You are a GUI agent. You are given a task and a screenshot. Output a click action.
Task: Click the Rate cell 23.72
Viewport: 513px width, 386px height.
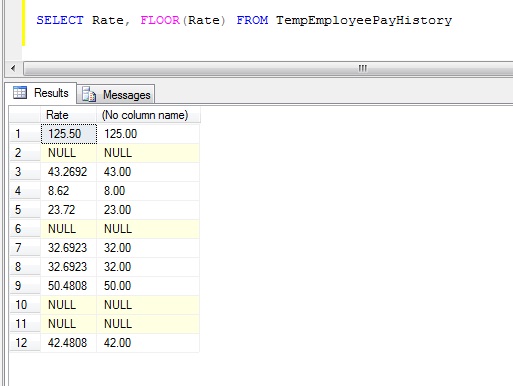point(69,210)
